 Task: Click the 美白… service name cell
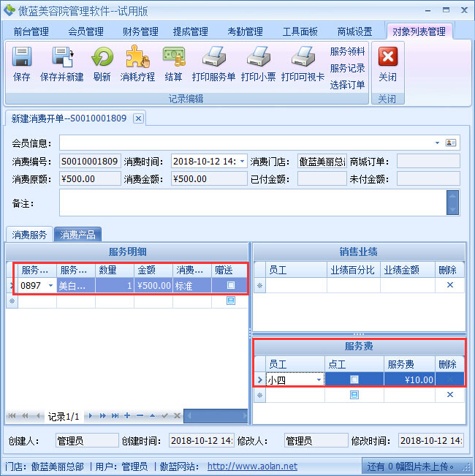(x=76, y=285)
